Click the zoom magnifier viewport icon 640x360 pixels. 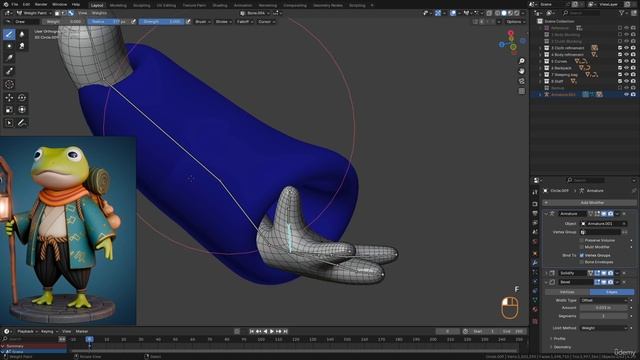[x=522, y=61]
